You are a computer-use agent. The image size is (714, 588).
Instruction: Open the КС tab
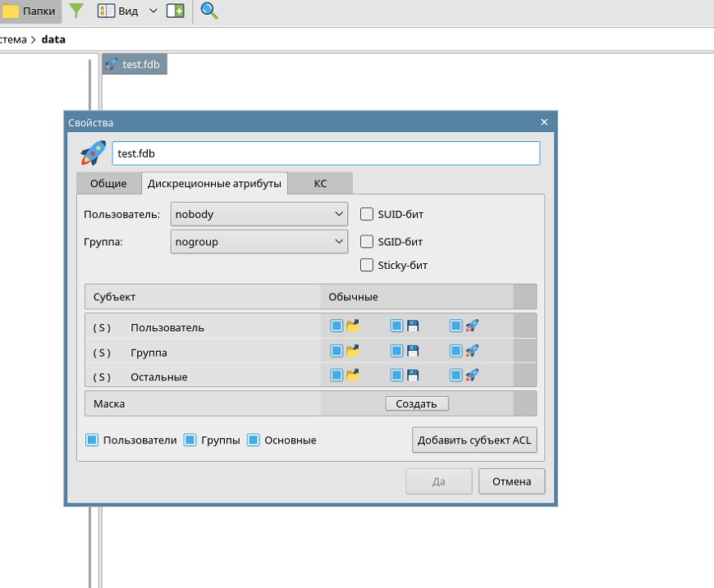point(320,184)
